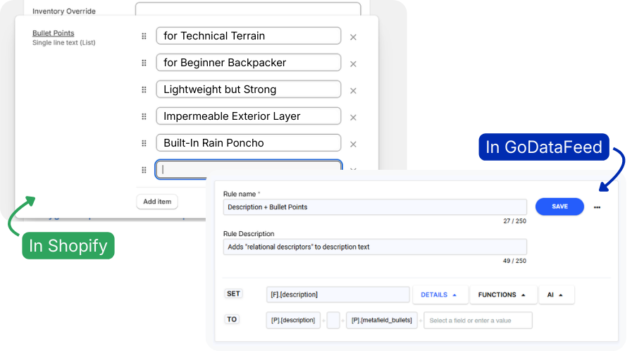Click the Rule Description input field
Image resolution: width=644 pixels, height=351 pixels.
click(x=375, y=247)
